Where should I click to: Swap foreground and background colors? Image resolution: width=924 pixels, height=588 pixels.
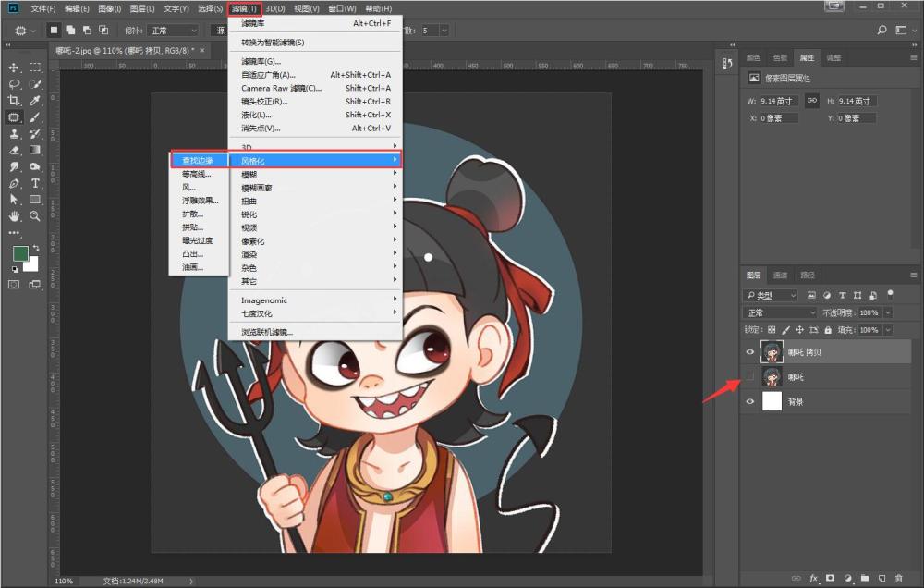click(x=36, y=248)
